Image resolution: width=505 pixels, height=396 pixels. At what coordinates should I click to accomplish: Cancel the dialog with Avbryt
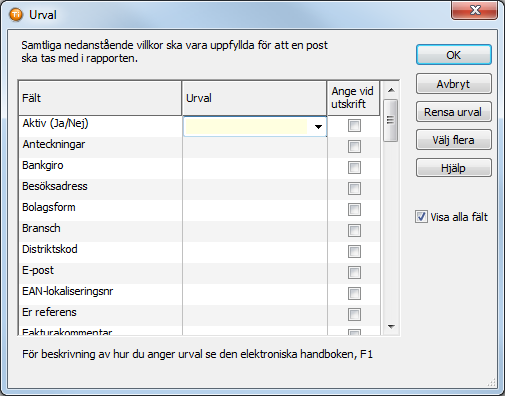pos(453,84)
